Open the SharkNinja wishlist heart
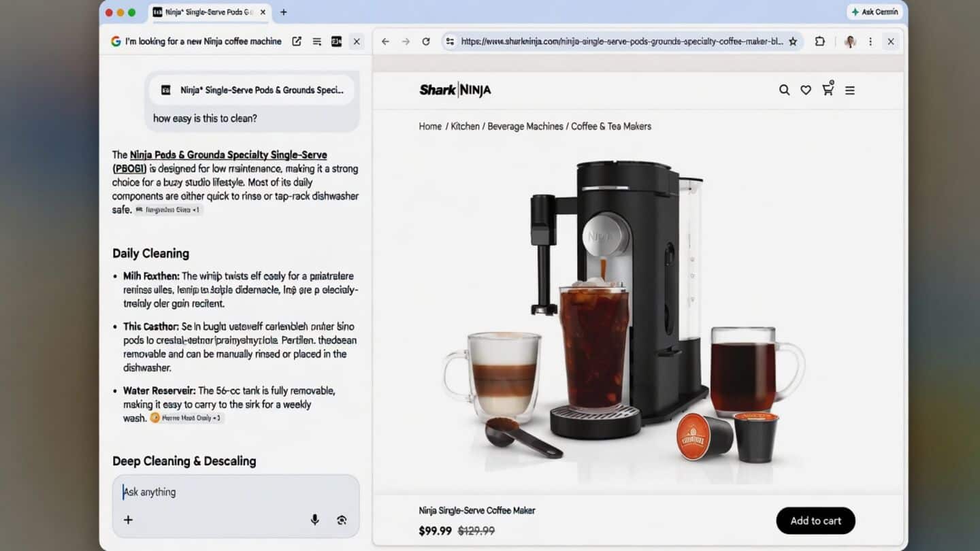980x551 pixels. tap(806, 90)
